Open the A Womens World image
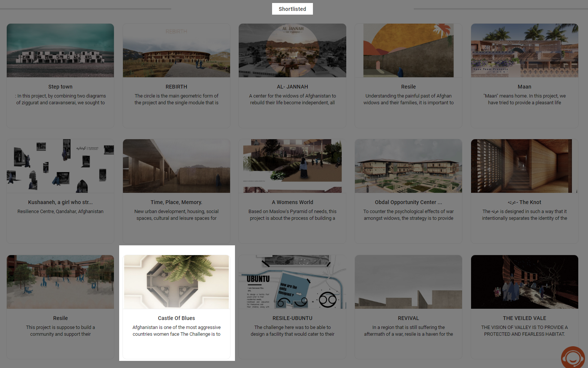Viewport: 588px width, 368px height. (x=292, y=166)
